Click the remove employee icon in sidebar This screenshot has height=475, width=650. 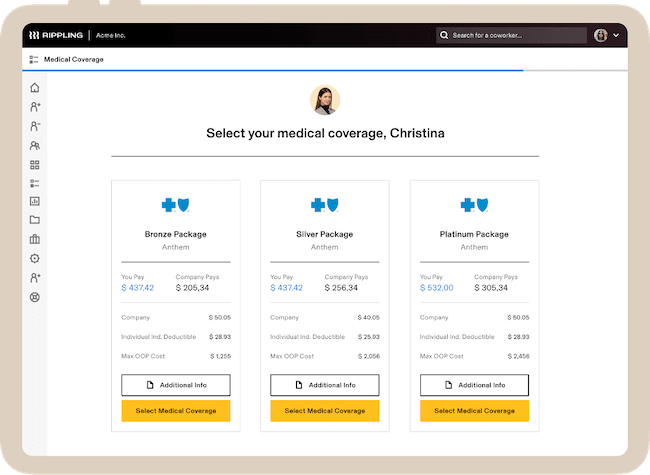point(35,126)
